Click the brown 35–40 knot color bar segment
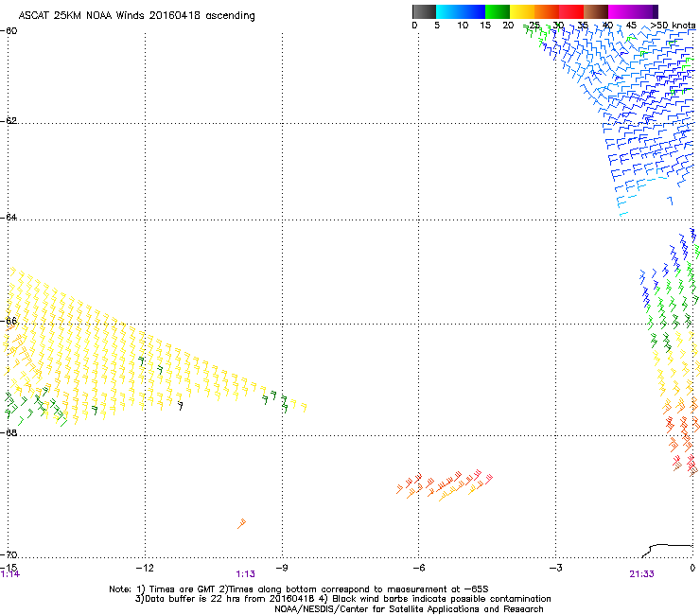 pos(596,11)
